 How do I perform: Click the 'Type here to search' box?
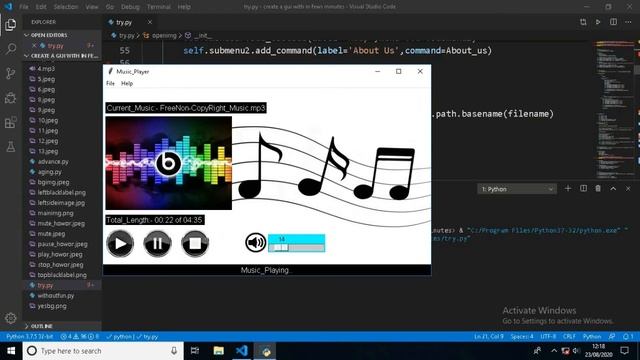[103, 351]
